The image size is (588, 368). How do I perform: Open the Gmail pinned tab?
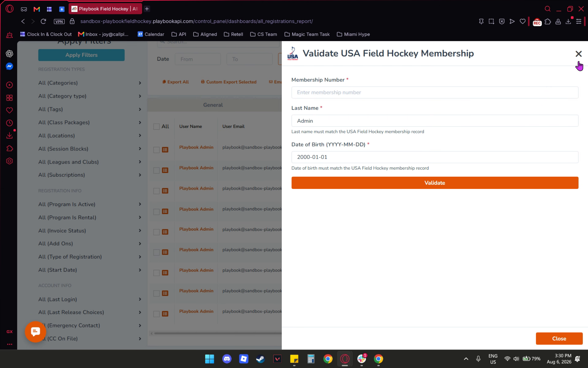click(x=36, y=9)
